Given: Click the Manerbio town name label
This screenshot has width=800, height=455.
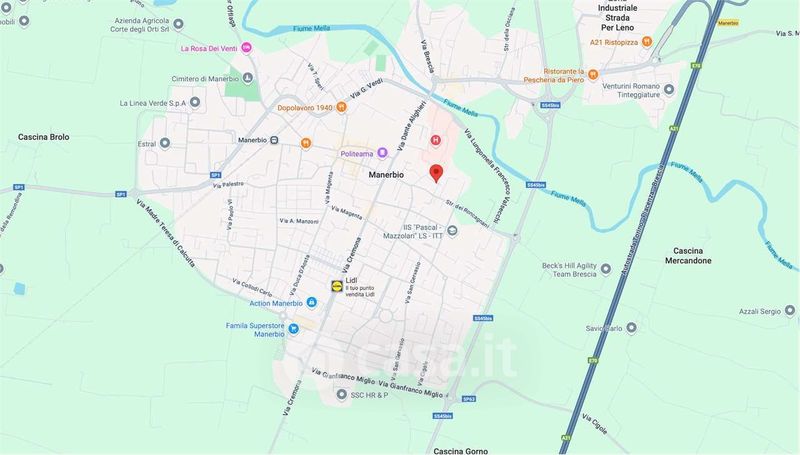Looking at the screenshot, I should point(386,174).
